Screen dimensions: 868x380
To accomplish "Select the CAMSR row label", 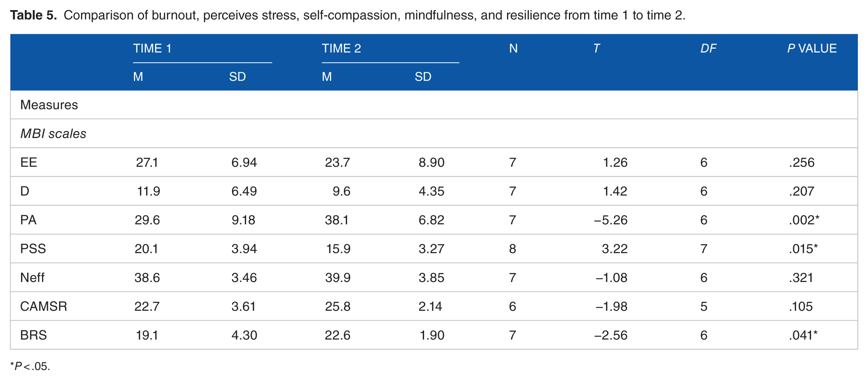I will (x=44, y=306).
